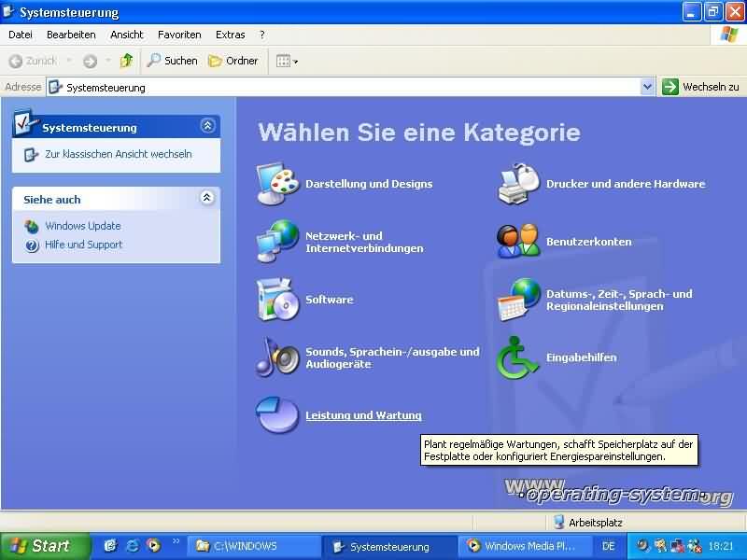Image resolution: width=747 pixels, height=560 pixels.
Task: Click the Benutzerkonten category label
Action: pos(588,242)
